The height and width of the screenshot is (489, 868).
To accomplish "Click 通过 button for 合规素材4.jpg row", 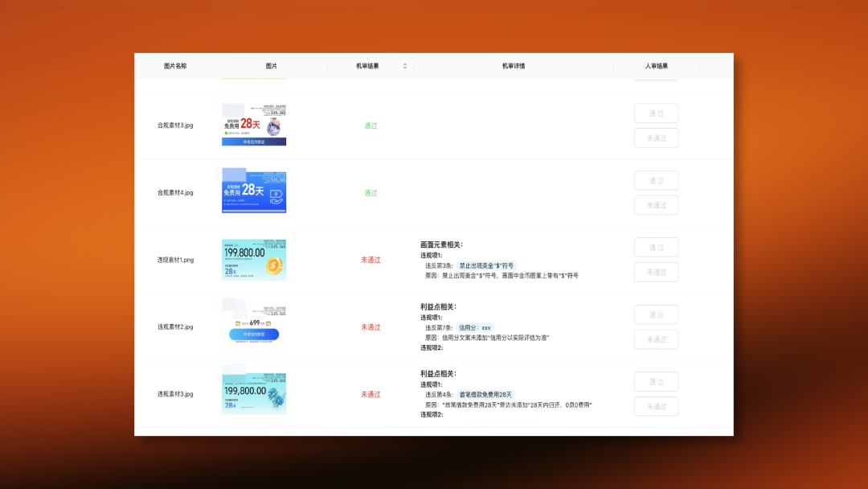I will click(x=656, y=180).
